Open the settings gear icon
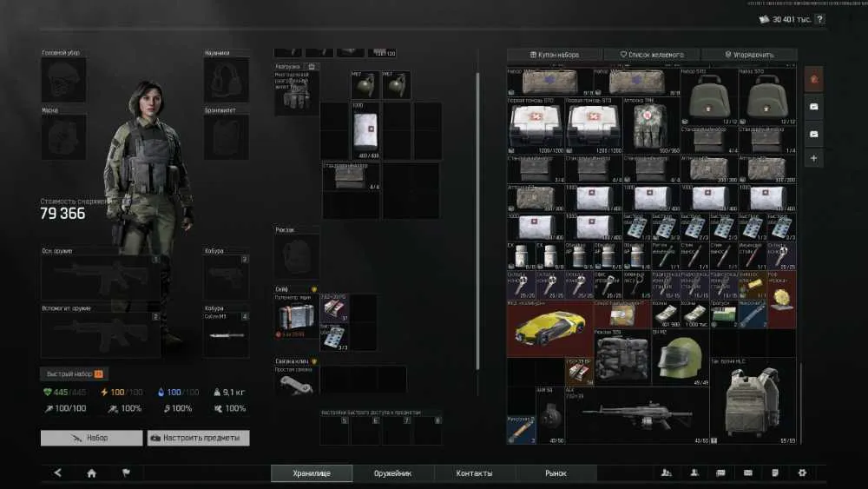This screenshot has height=489, width=868. (x=802, y=472)
